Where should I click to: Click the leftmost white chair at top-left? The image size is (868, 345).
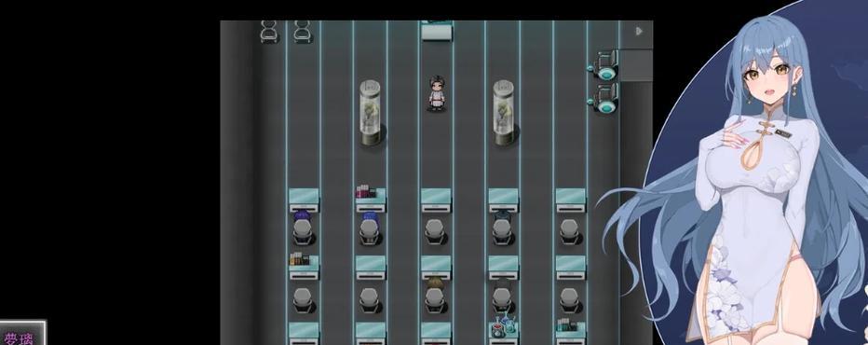269,32
